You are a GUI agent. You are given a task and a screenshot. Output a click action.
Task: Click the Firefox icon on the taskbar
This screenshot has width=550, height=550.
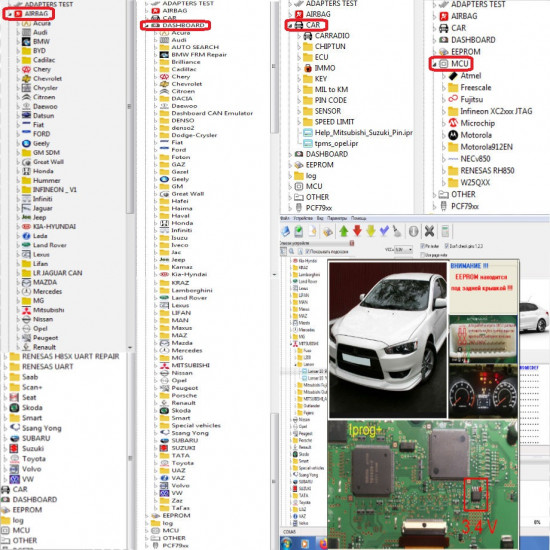point(322,544)
